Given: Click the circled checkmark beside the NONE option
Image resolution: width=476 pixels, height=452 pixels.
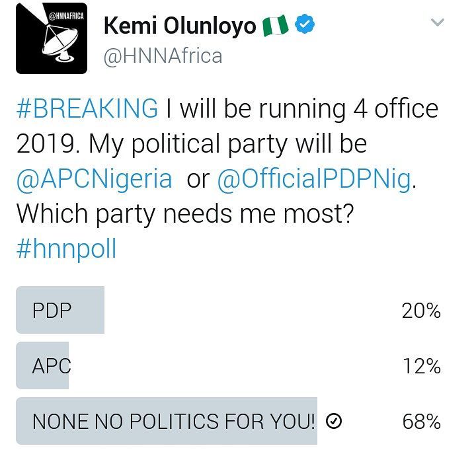Looking at the screenshot, I should 334,421.
